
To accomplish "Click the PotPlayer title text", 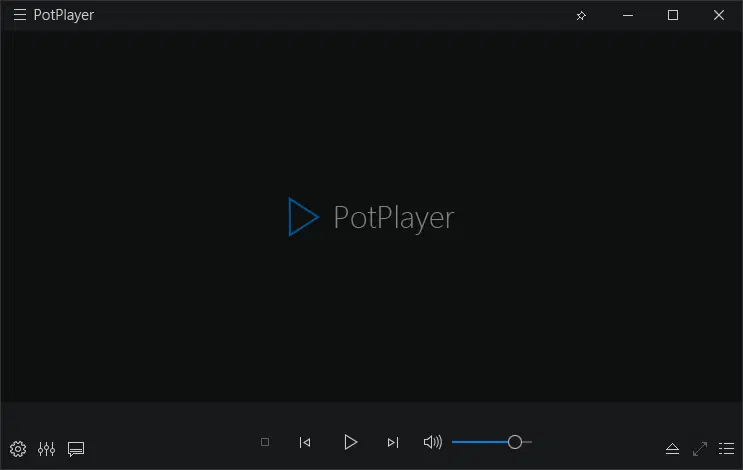I will 63,15.
